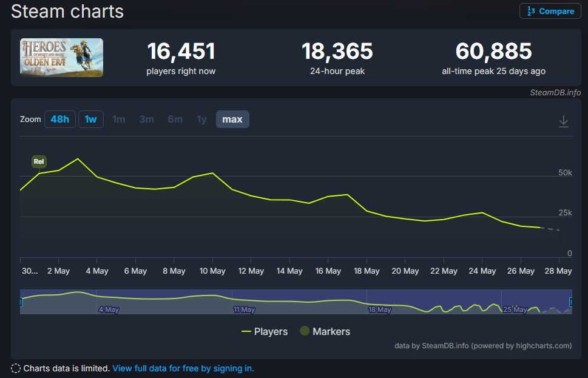Click the 50k y-axis label

tap(565, 173)
